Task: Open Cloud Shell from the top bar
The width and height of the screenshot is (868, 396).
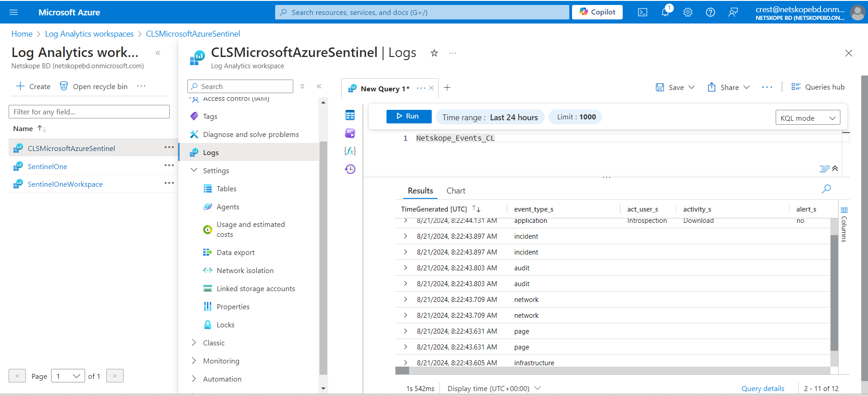Action: coord(643,12)
